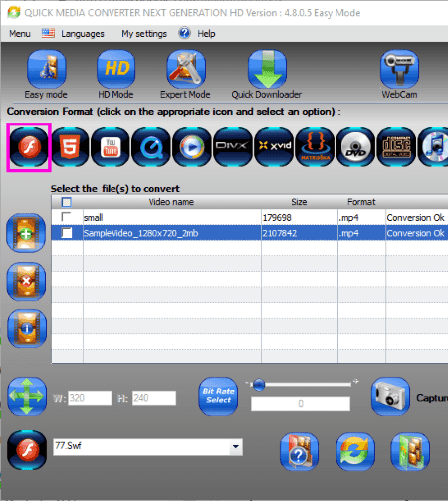Open HD Mode
Viewport: 448px width, 501px height.
115,70
